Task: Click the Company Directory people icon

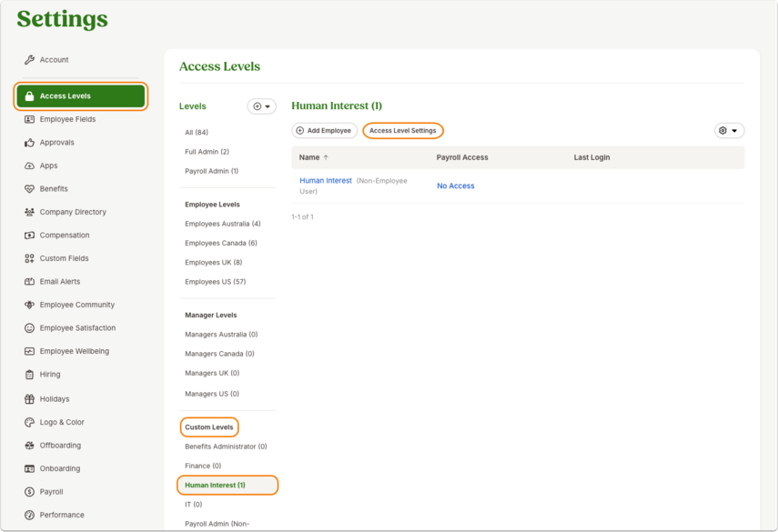Action: [x=29, y=212]
